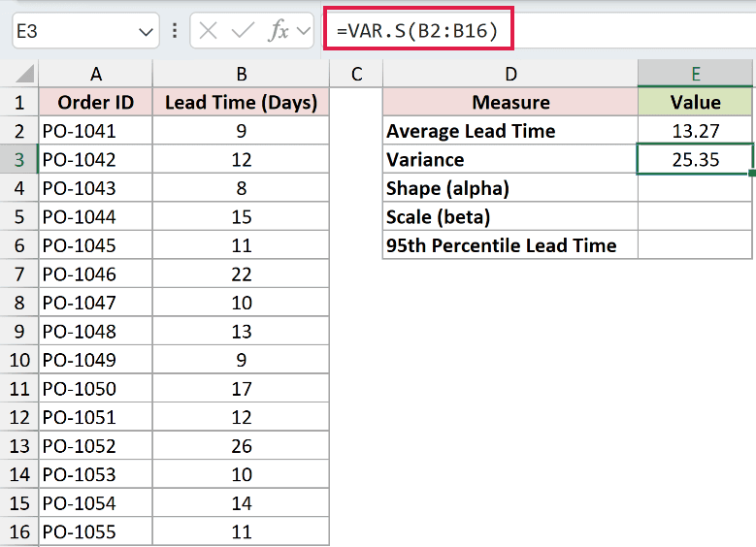Click the empty value cell beside Shape (alpha)

695,188
